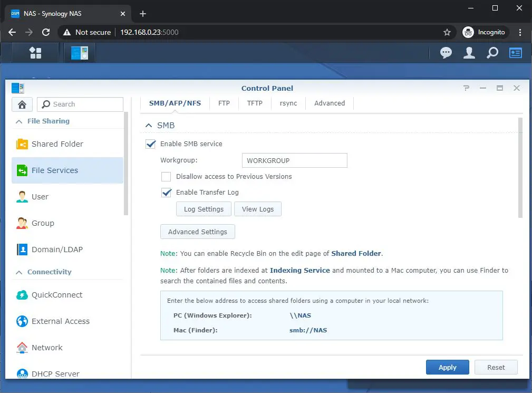Click the Workgroup text field
This screenshot has width=532, height=393.
[295, 160]
